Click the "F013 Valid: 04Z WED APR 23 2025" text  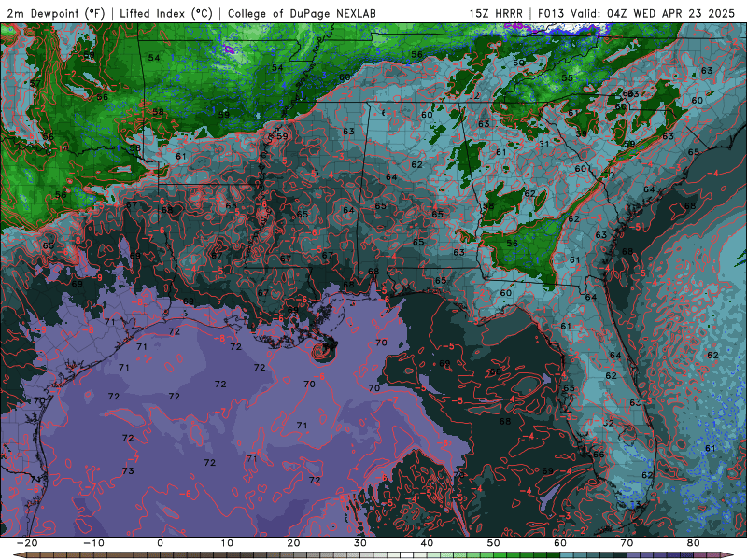pyautogui.click(x=637, y=13)
